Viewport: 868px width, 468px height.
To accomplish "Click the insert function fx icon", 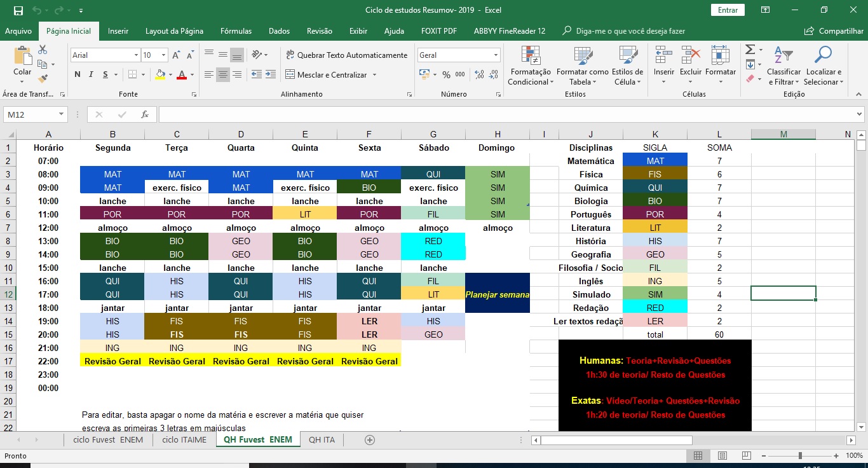I will tap(145, 114).
